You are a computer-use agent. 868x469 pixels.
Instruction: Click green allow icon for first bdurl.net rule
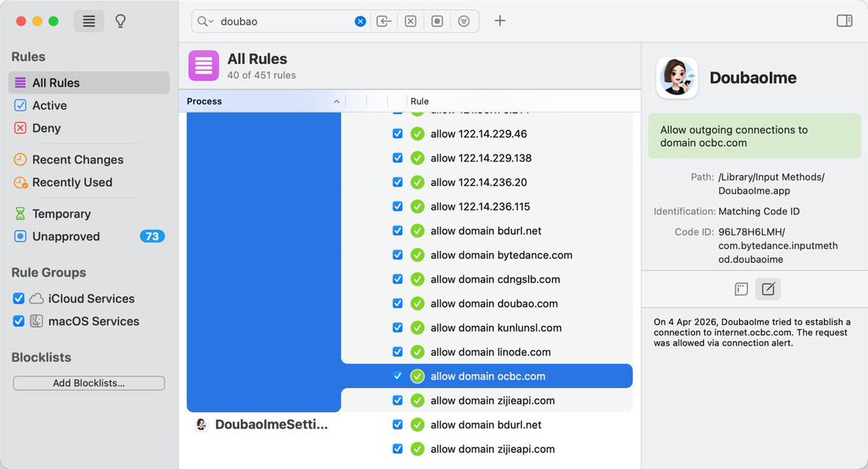click(x=417, y=231)
